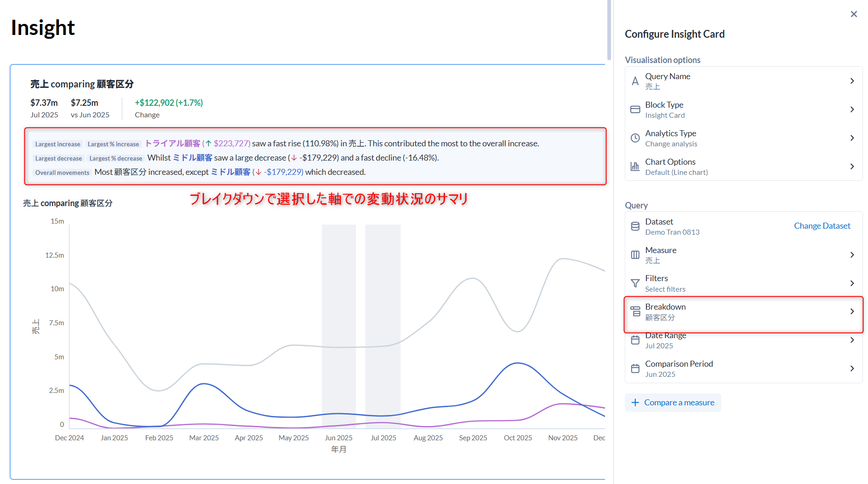Screen dimensions: 868x484
Task: Click the Jul 2025 shaded chart band
Action: (x=383, y=326)
